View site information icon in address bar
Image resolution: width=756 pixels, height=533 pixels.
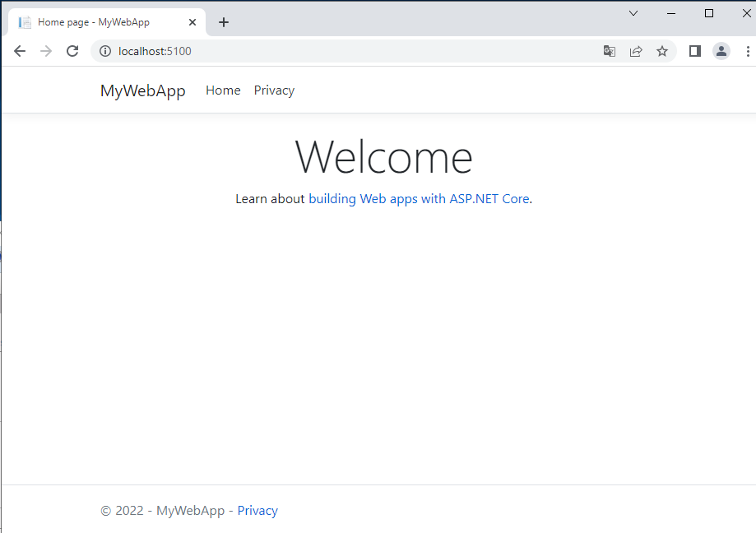pos(105,51)
